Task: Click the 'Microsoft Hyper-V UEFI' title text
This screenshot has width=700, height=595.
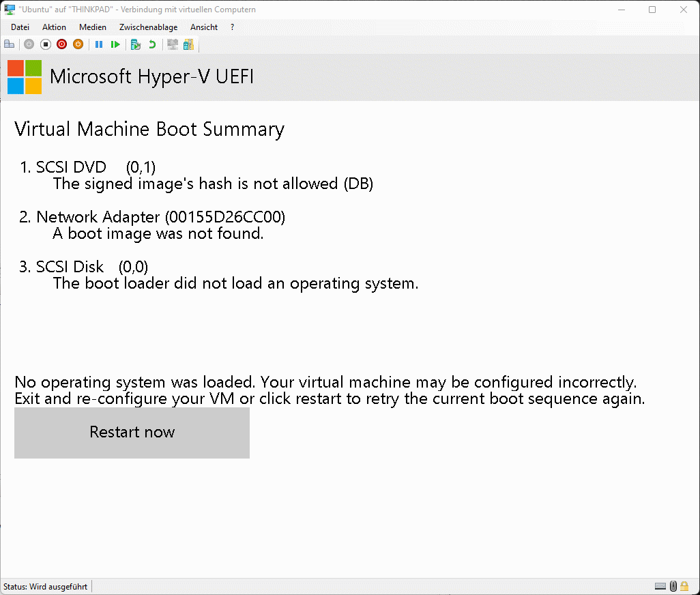Action: pyautogui.click(x=151, y=77)
